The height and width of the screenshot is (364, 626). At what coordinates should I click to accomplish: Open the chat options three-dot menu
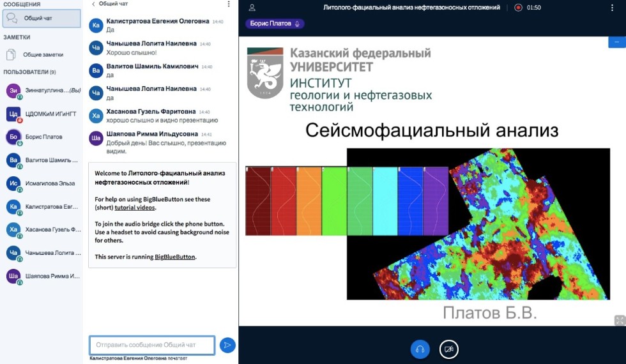coord(229,4)
